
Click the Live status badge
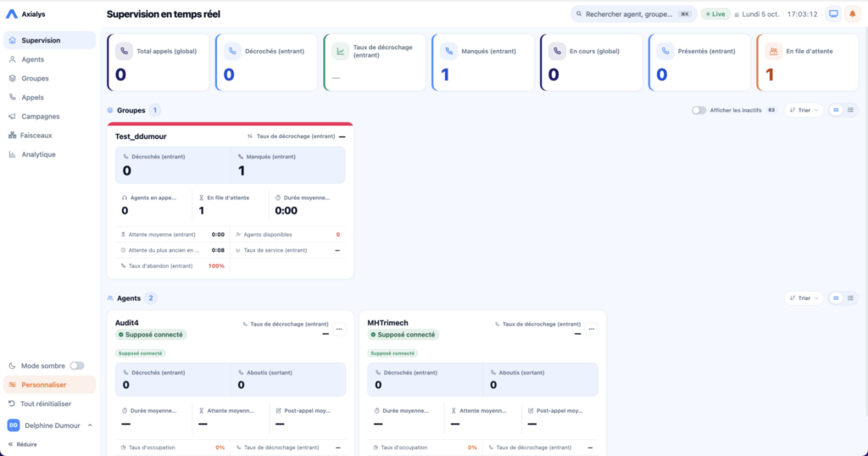[715, 14]
